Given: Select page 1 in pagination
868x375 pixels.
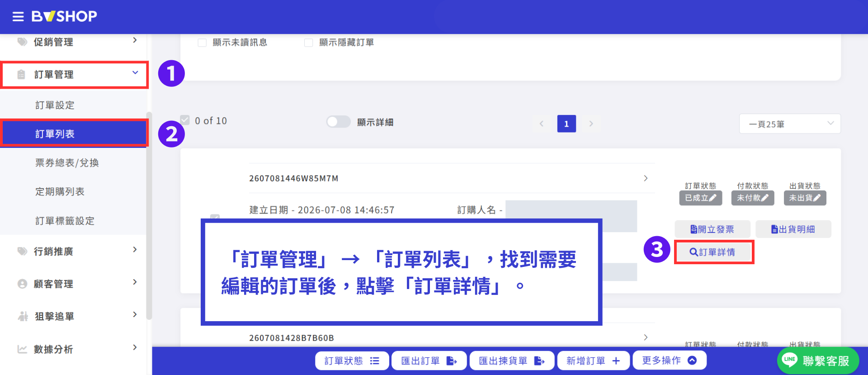Looking at the screenshot, I should (566, 123).
